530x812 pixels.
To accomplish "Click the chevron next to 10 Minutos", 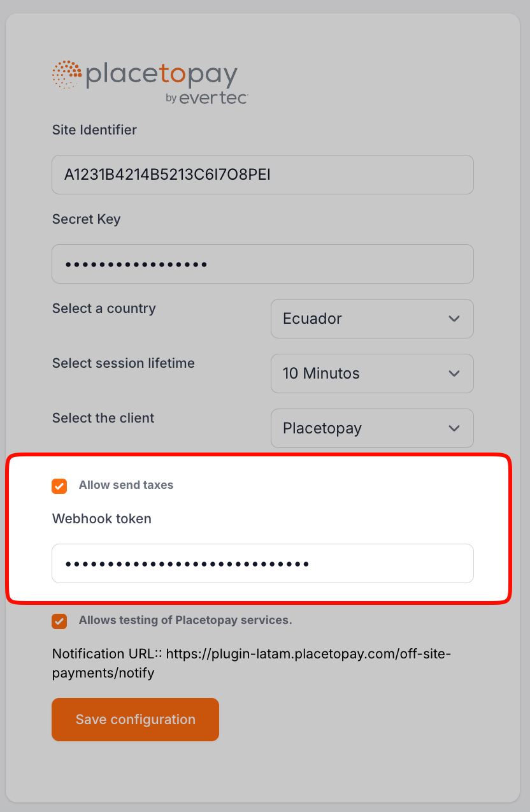I will pyautogui.click(x=454, y=373).
